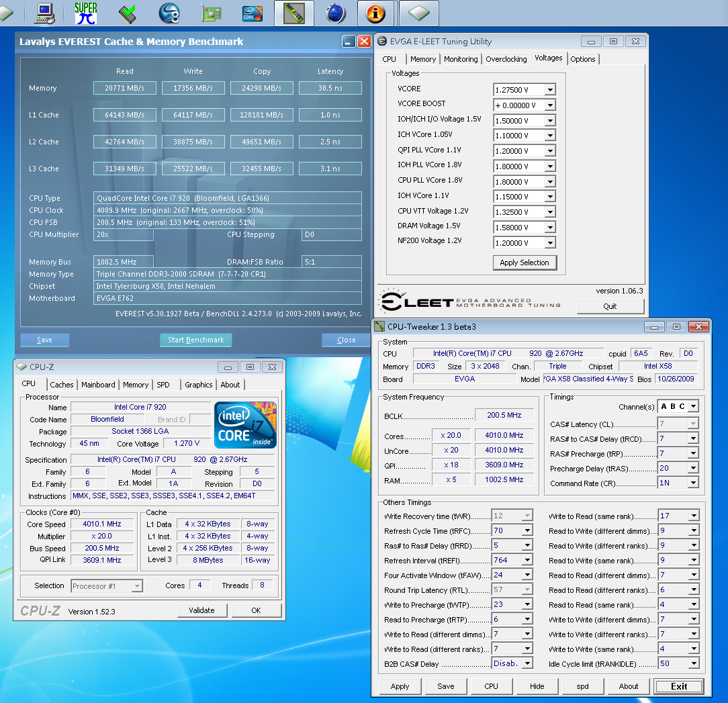The height and width of the screenshot is (703, 728).
Task: Launch the Super Pi icon in top toolbar
Action: pos(86,13)
